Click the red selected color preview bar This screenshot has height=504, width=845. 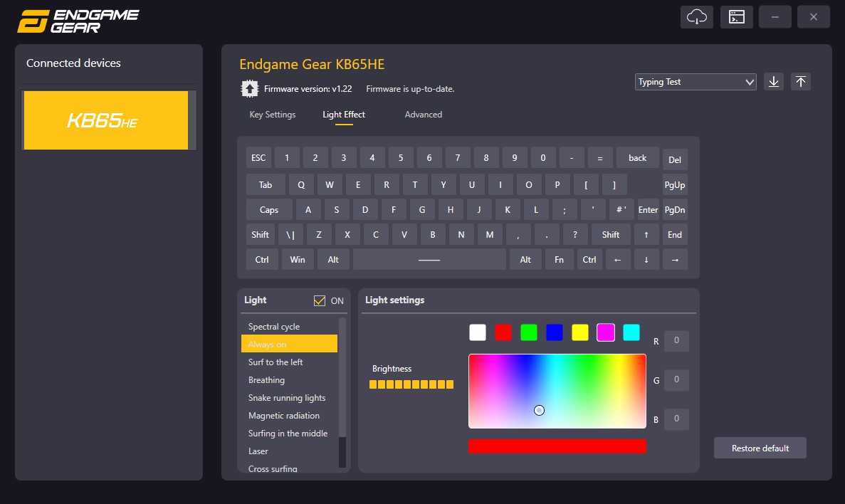(x=557, y=446)
